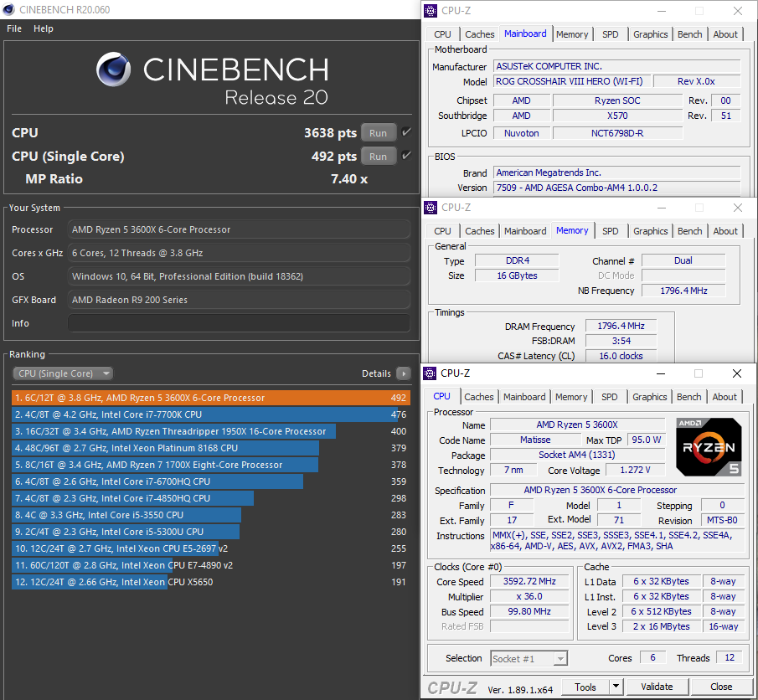Click the Validate button in CPU-Z
758x700 pixels.
pyautogui.click(x=657, y=687)
